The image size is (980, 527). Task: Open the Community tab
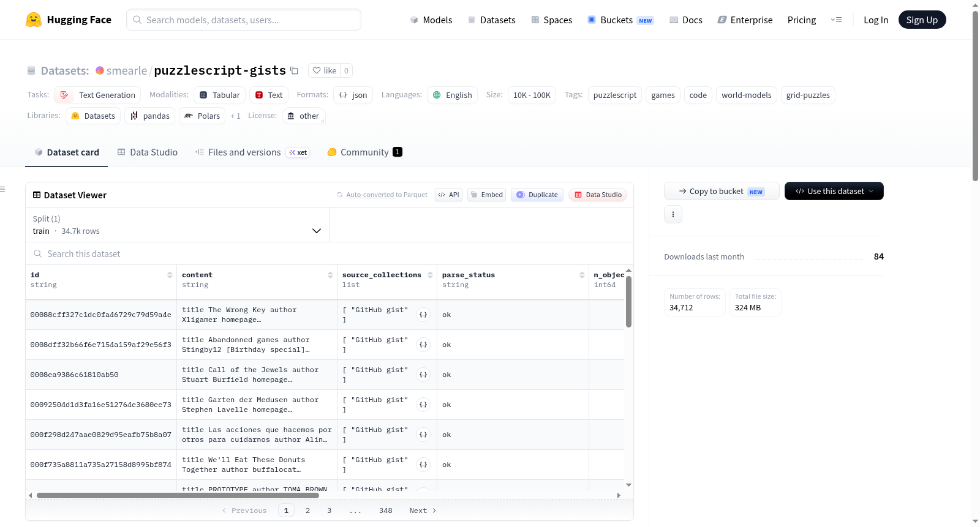coord(364,152)
